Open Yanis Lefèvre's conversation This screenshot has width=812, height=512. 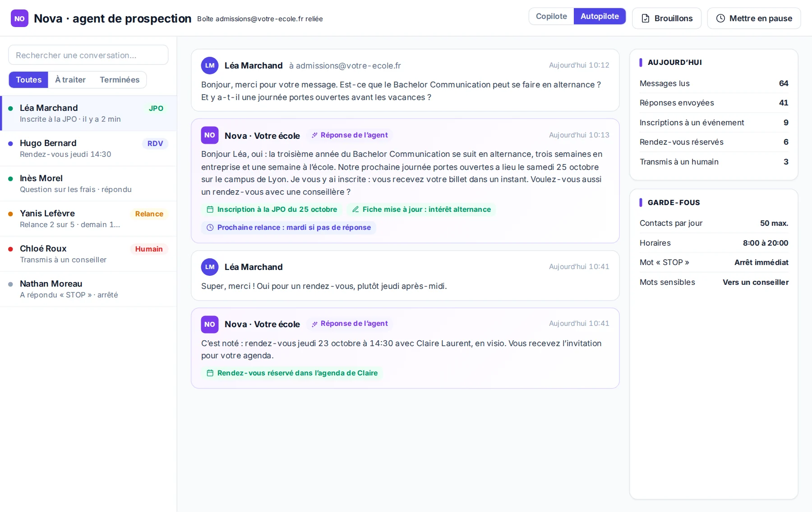click(x=88, y=219)
